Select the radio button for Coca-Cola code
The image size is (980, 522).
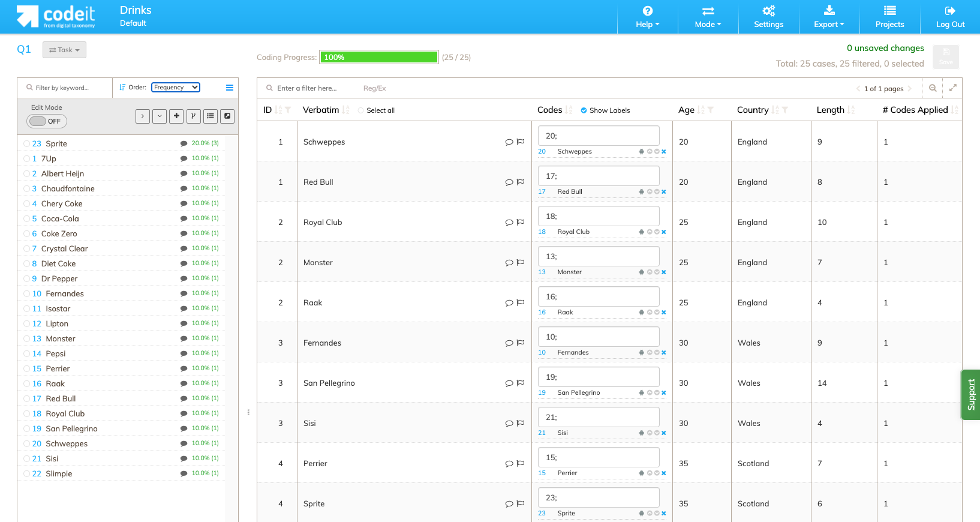pyautogui.click(x=26, y=218)
